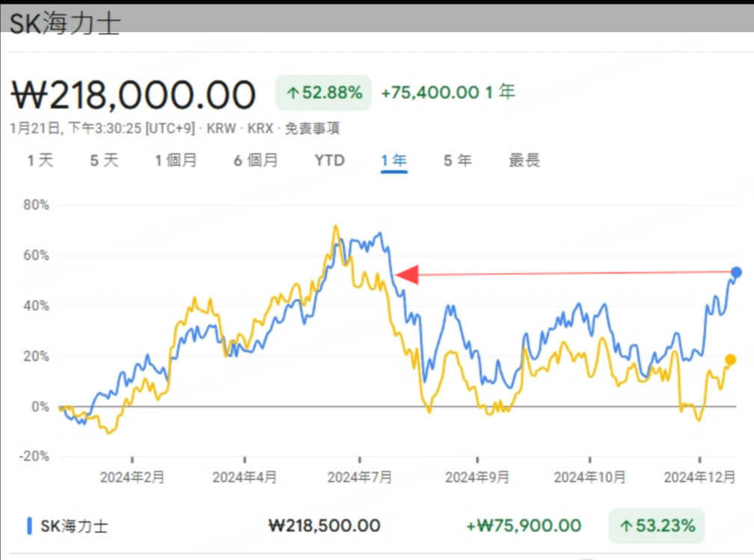Click the 60% y-axis label
This screenshot has width=754, height=560.
click(x=36, y=255)
